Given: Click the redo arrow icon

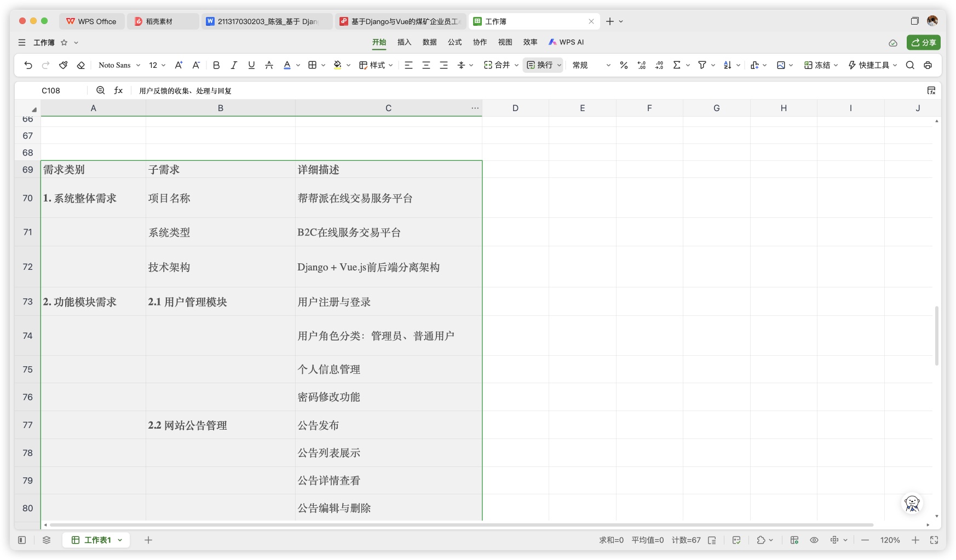Looking at the screenshot, I should tap(45, 65).
